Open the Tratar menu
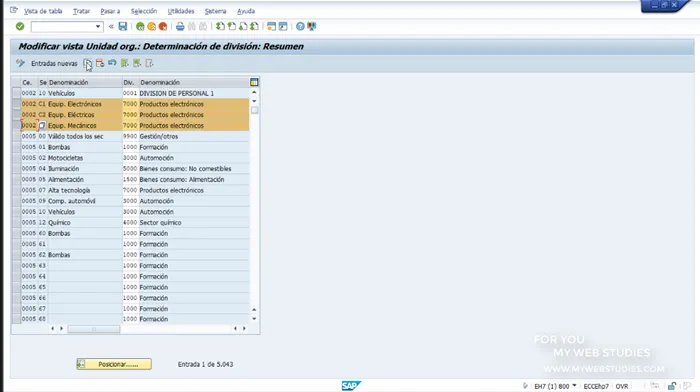Image resolution: width=700 pixels, height=392 pixels. (x=81, y=11)
